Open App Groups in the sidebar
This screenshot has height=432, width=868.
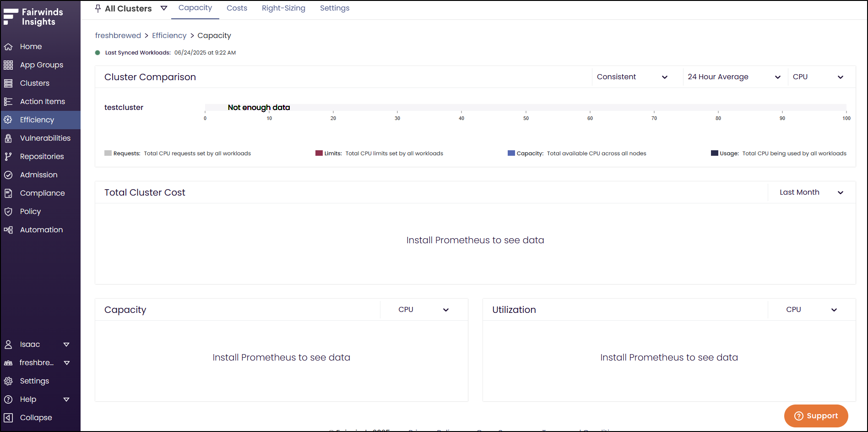coord(40,65)
